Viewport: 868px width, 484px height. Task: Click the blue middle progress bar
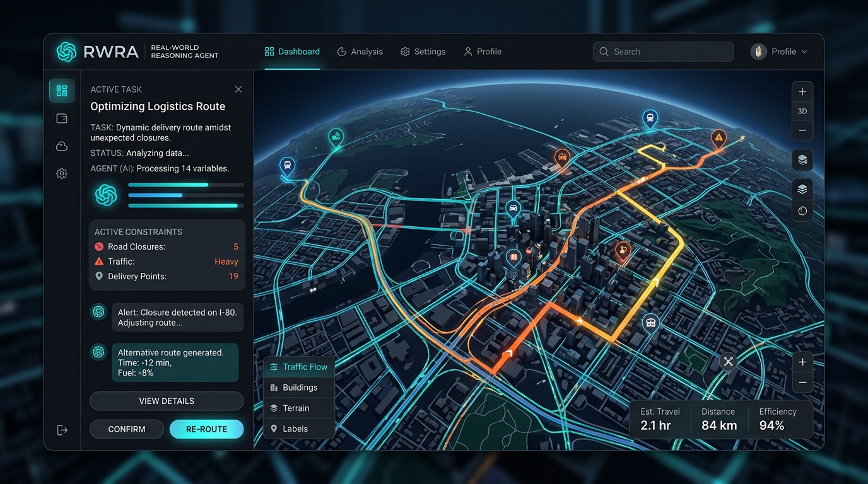[x=186, y=195]
